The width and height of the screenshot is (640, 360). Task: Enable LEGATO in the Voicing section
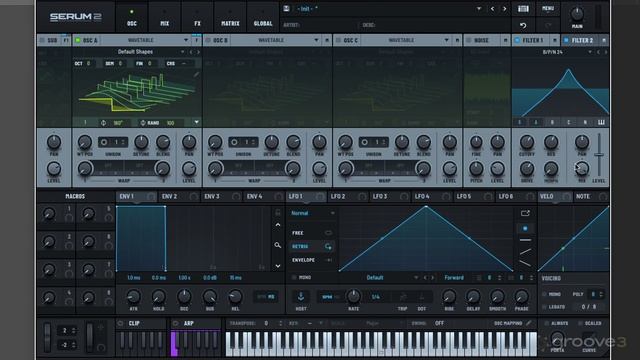[544, 307]
